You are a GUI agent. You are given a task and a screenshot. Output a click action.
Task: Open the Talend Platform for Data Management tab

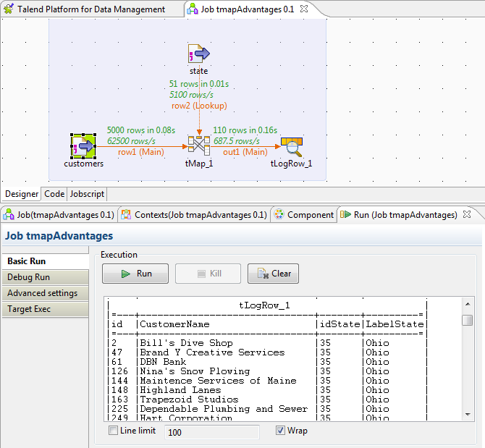(x=91, y=9)
